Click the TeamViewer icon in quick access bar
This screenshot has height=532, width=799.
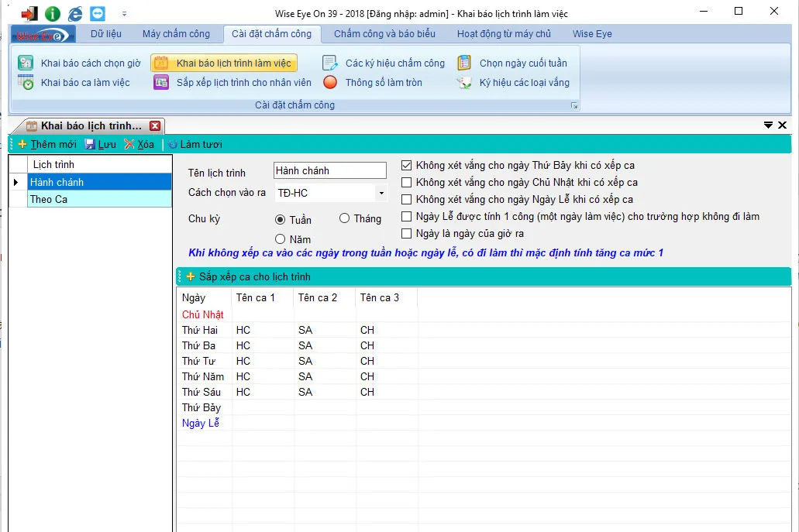click(x=97, y=13)
